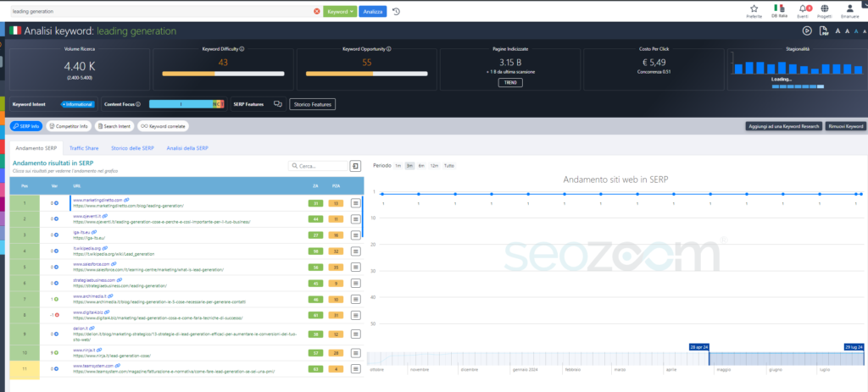868x392 pixels.
Task: Click the Informational intent badge
Action: click(78, 104)
